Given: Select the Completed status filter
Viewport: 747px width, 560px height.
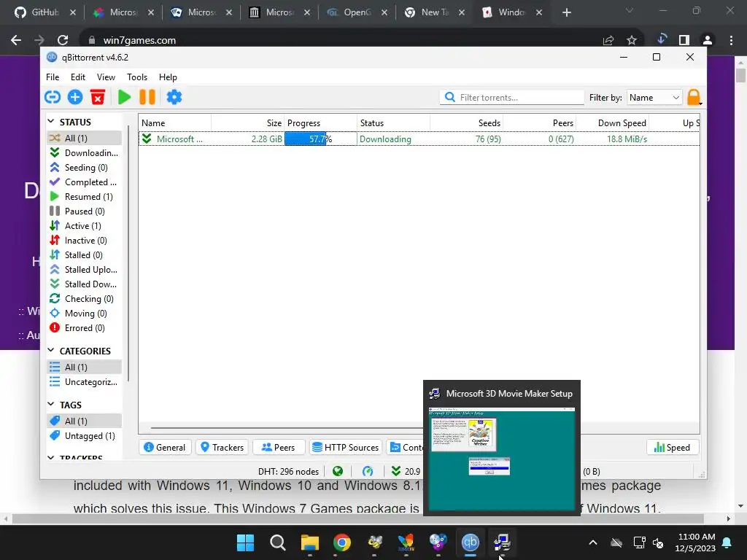Looking at the screenshot, I should click(85, 182).
